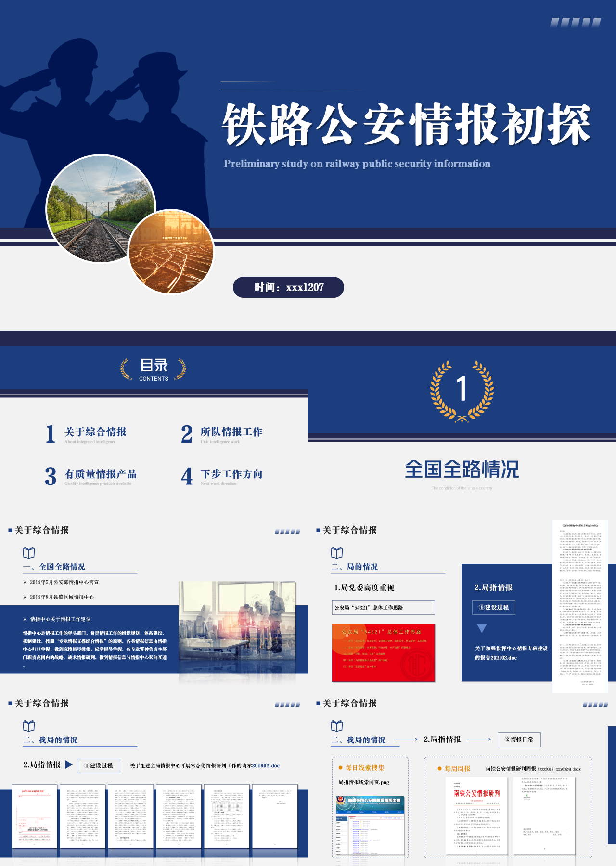The height and width of the screenshot is (866, 616).
Task: Click book icon on the six-document-pages slide
Action: pyautogui.click(x=29, y=726)
